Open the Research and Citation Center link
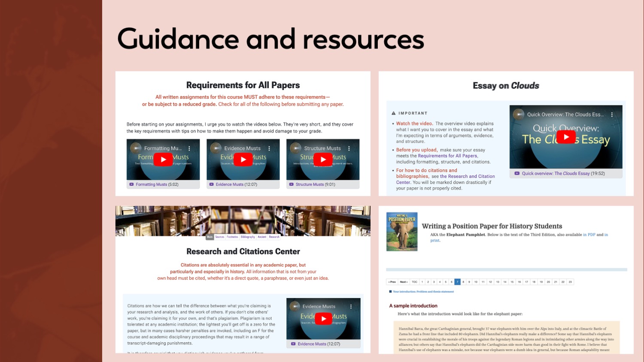This screenshot has height=362, width=644. (468, 176)
